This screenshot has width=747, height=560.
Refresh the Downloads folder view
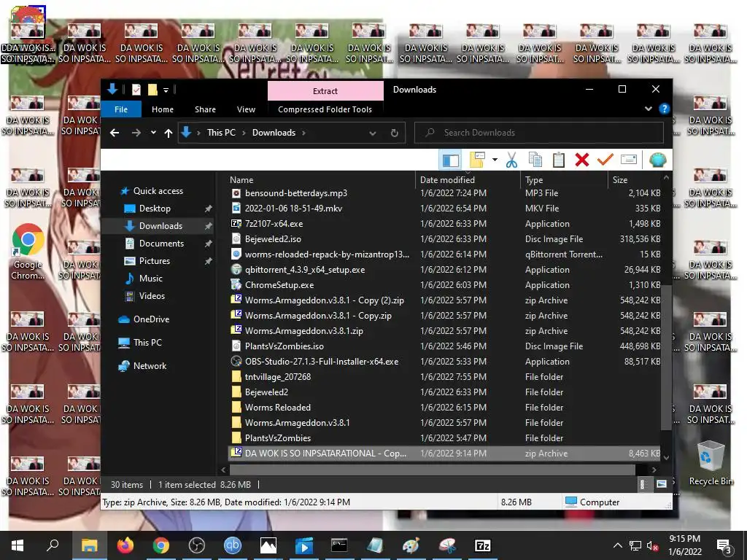click(395, 133)
